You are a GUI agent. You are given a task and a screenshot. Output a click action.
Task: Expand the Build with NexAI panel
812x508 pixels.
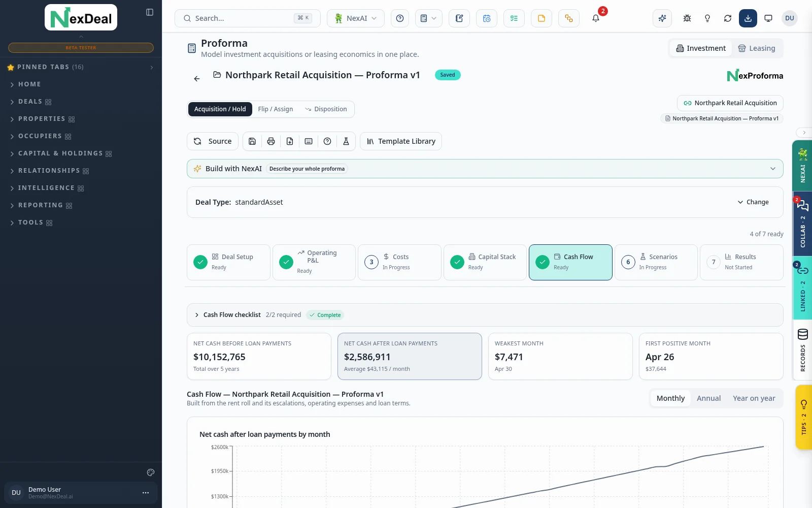tap(485, 169)
